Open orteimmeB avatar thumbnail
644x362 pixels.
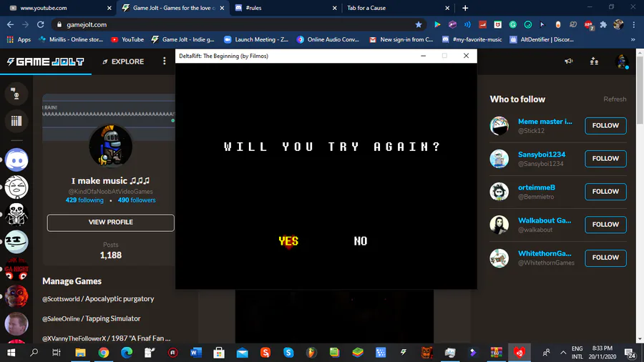tap(499, 192)
